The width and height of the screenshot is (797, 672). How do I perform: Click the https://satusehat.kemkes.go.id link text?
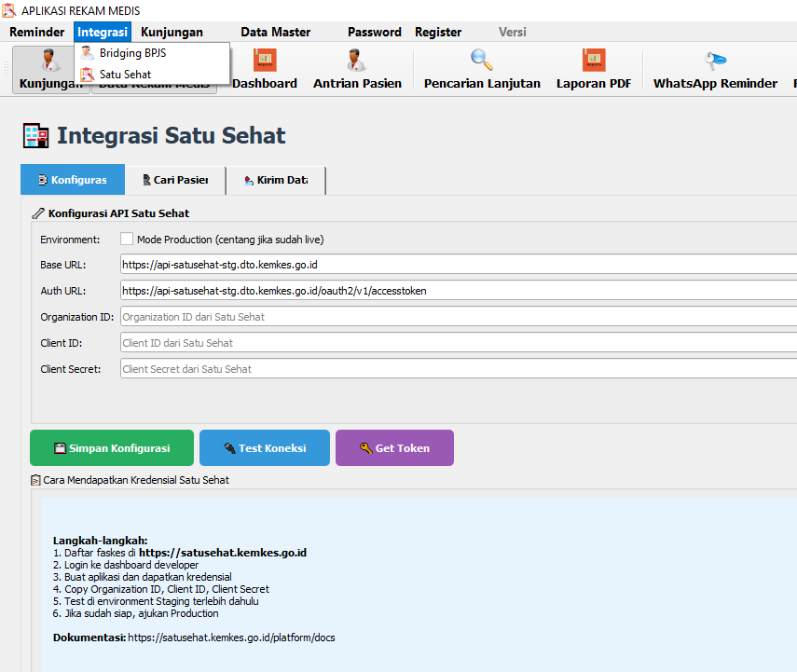click(223, 553)
